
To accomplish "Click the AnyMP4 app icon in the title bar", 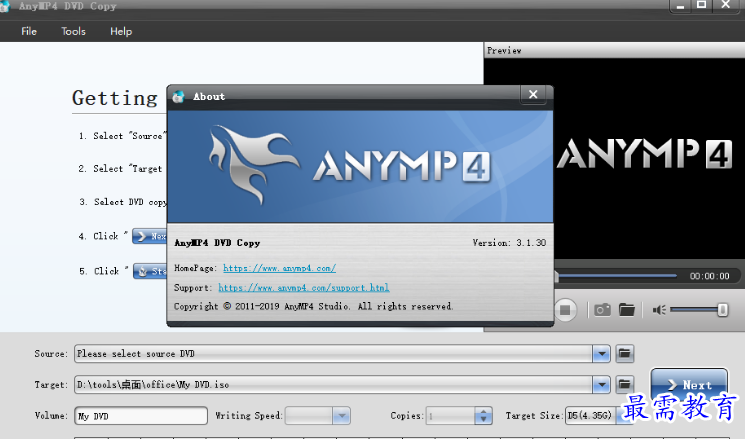I will (x=5, y=6).
